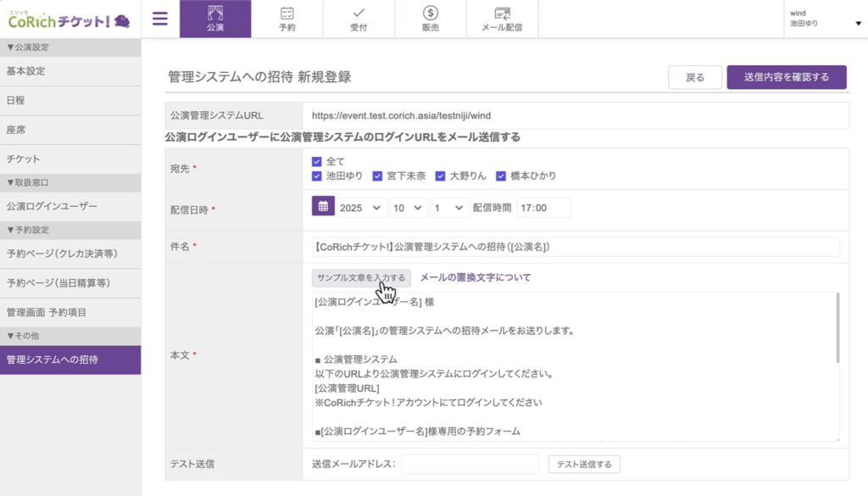Toggle the 橋本ひかり recipient checkbox
Image resolution: width=868 pixels, height=496 pixels.
point(500,176)
